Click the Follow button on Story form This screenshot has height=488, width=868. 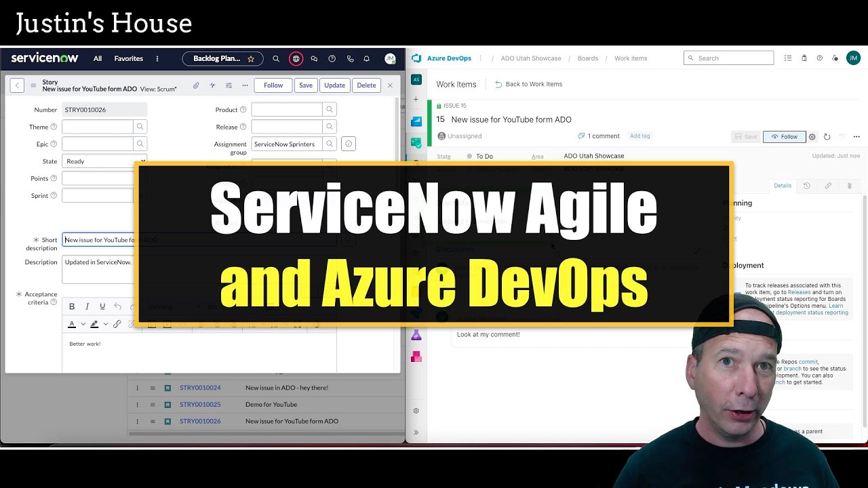click(x=273, y=85)
